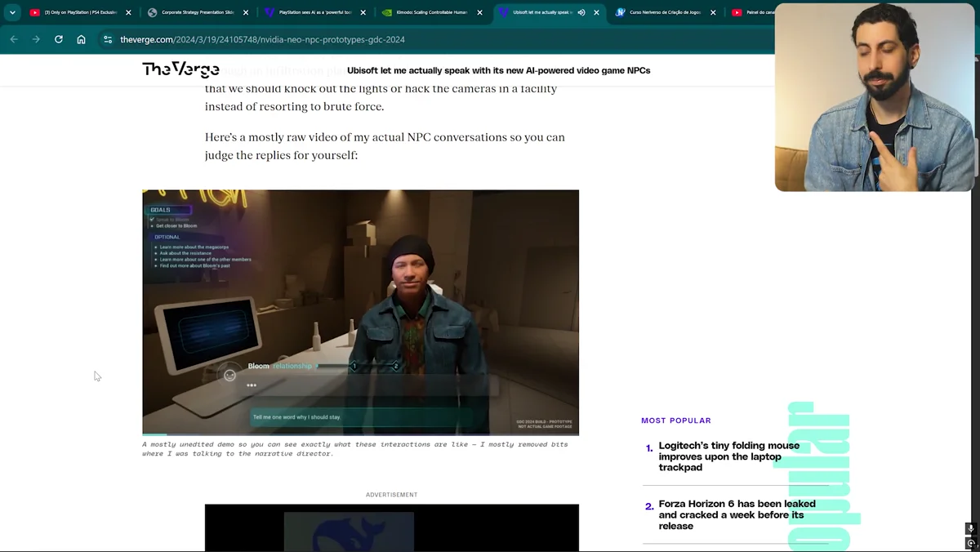This screenshot has height=552, width=980.
Task: Click the video caption 'A mostly unedited demo'
Action: (354, 448)
